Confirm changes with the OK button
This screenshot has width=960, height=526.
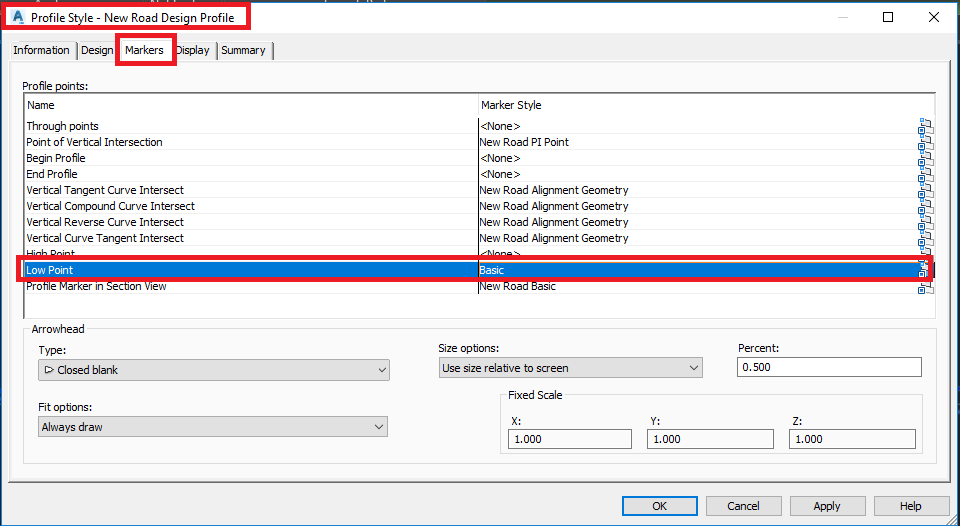pos(659,506)
